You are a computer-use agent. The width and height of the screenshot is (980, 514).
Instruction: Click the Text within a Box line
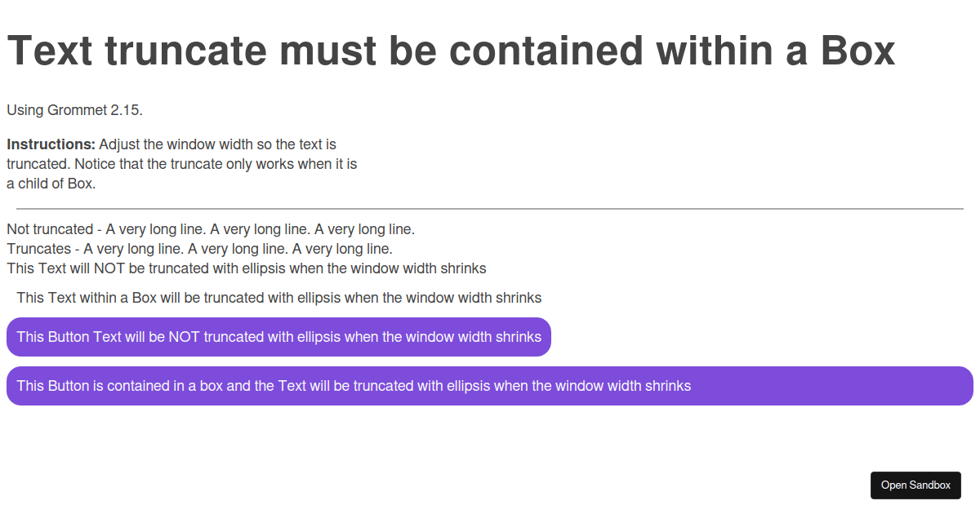tap(278, 298)
